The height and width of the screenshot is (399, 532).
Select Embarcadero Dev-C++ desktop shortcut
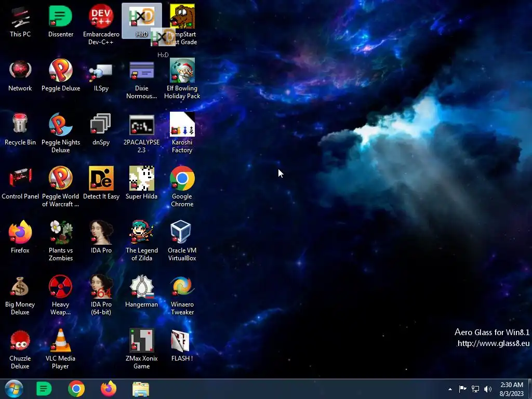[101, 24]
